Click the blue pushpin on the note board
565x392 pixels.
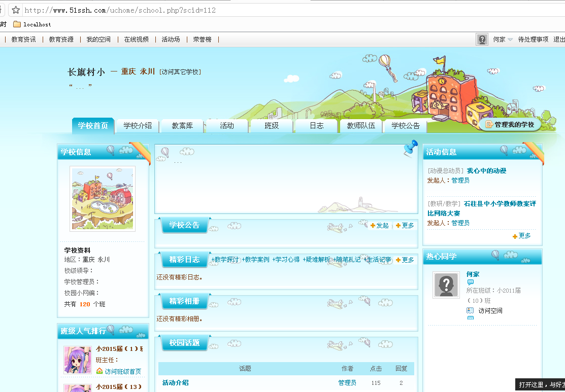410,148
